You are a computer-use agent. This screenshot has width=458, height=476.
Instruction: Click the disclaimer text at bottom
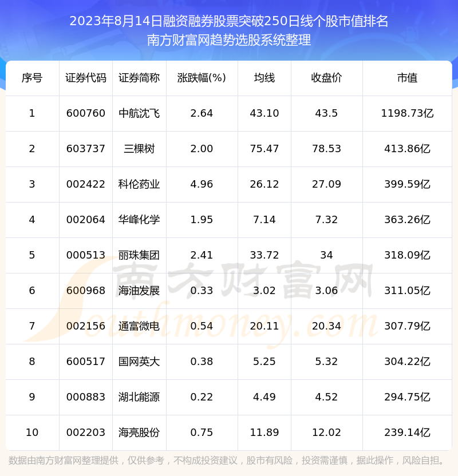point(226,461)
